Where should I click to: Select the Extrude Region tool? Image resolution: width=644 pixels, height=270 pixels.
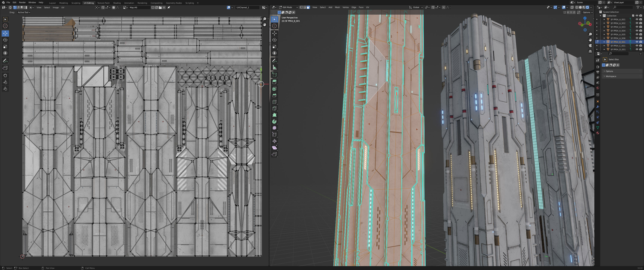tap(274, 82)
